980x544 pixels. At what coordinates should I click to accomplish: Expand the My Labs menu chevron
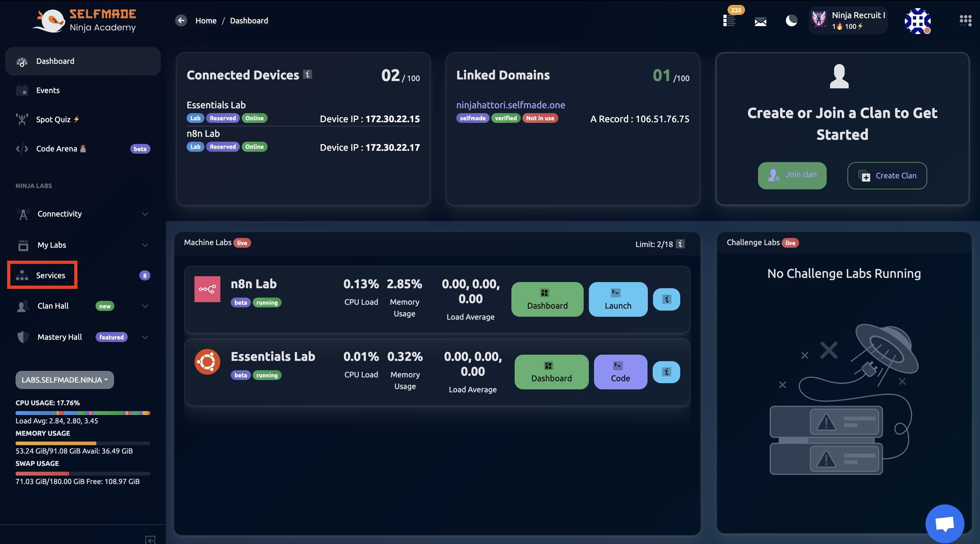(145, 245)
